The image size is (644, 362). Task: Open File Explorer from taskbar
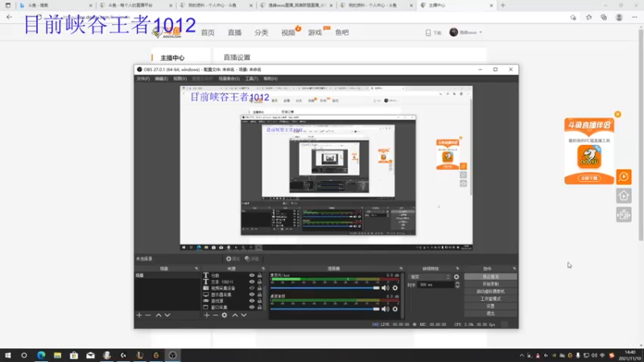click(x=57, y=355)
